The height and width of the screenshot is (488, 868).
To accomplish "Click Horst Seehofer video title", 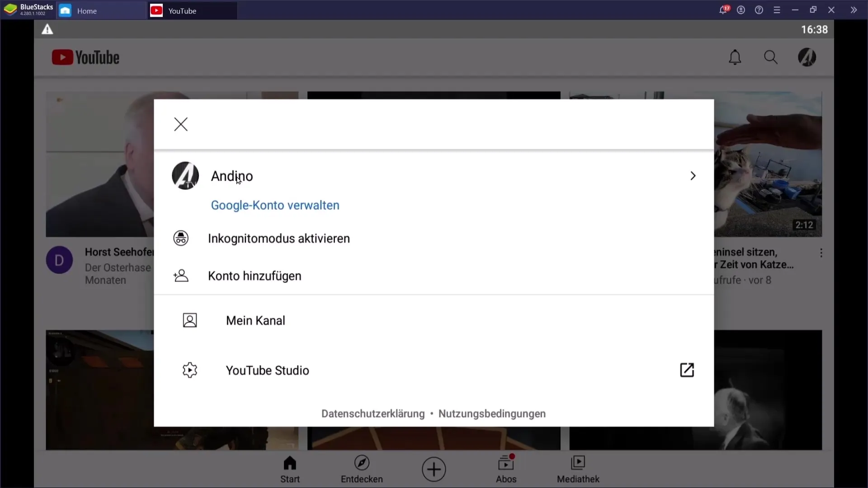I will (x=119, y=252).
